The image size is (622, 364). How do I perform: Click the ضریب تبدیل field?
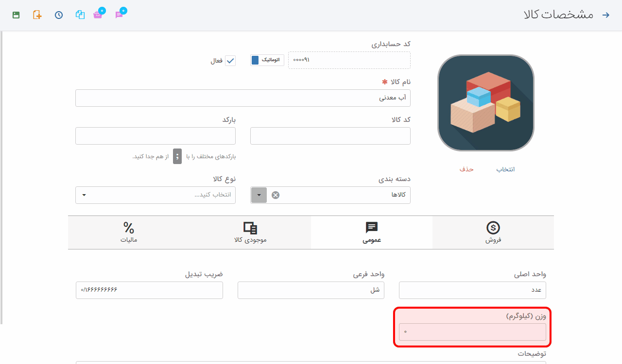coord(149,290)
